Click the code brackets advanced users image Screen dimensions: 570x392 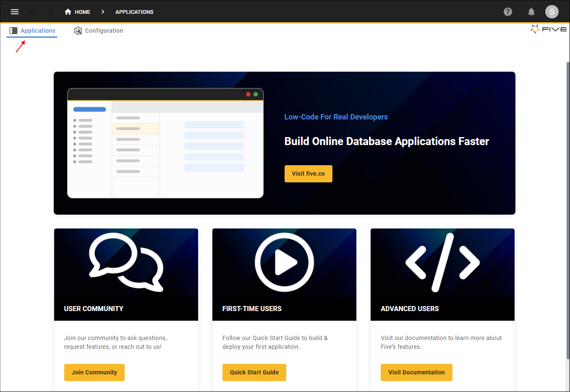pos(442,262)
